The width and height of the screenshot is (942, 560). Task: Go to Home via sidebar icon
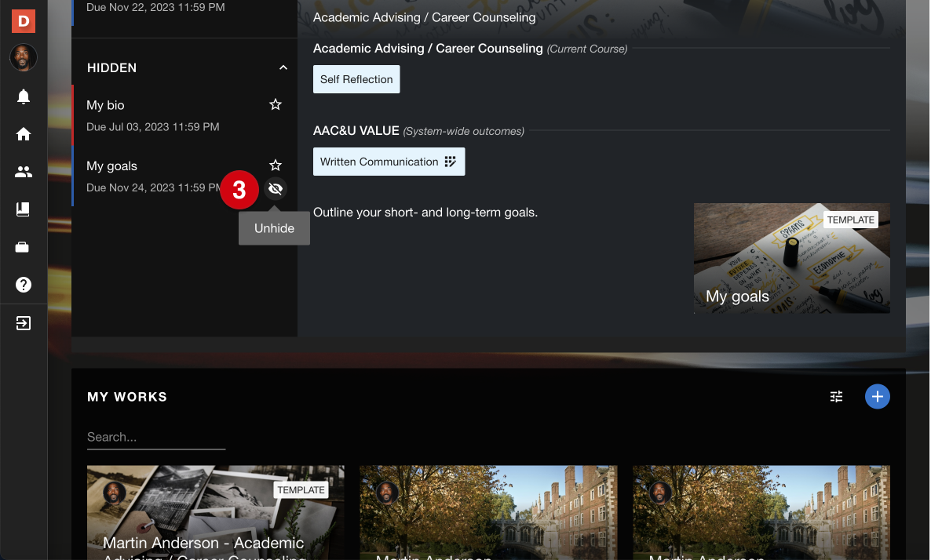24,134
